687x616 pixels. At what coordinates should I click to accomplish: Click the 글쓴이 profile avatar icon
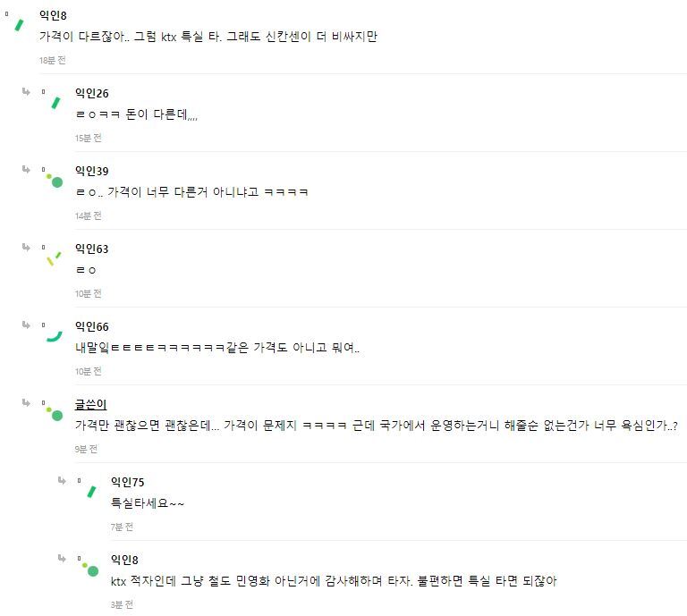coord(55,412)
